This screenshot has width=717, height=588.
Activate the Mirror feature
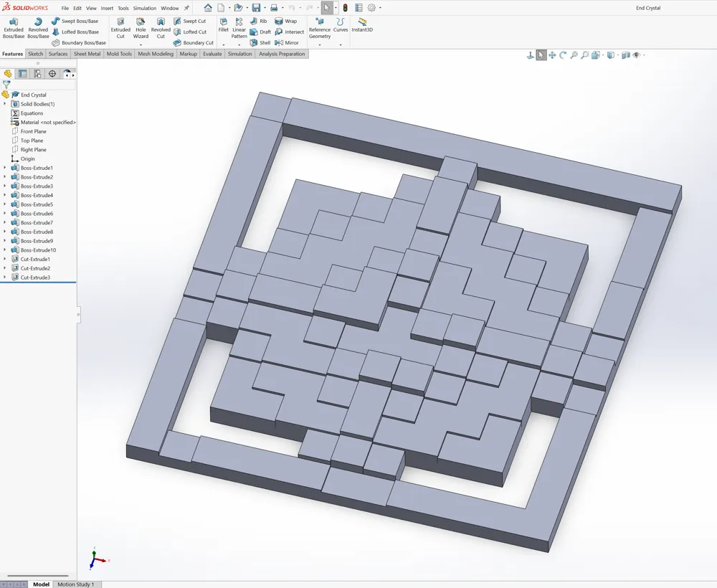[x=287, y=42]
